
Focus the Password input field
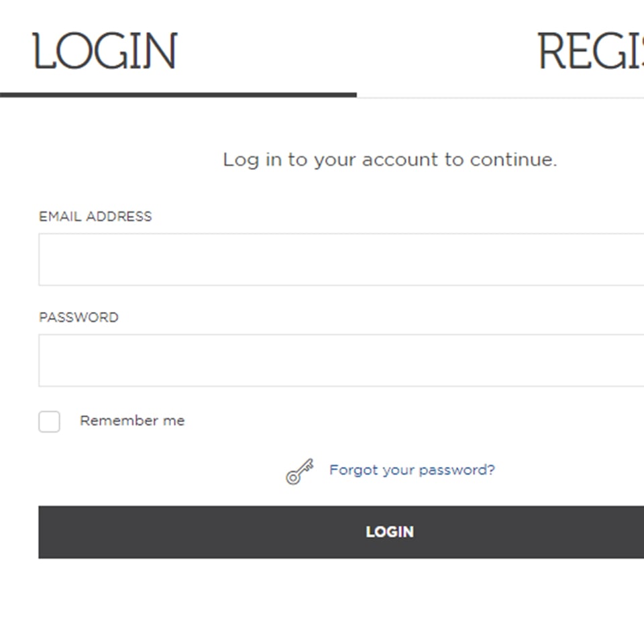(341, 360)
